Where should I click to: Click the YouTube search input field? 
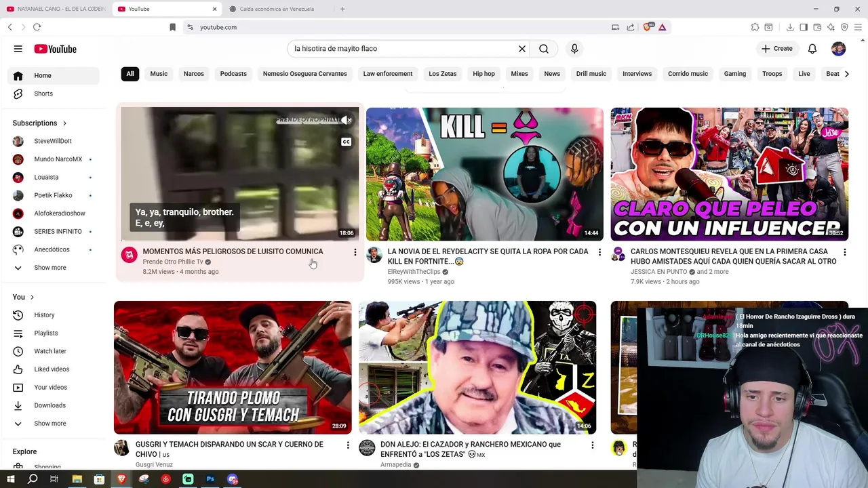click(403, 49)
